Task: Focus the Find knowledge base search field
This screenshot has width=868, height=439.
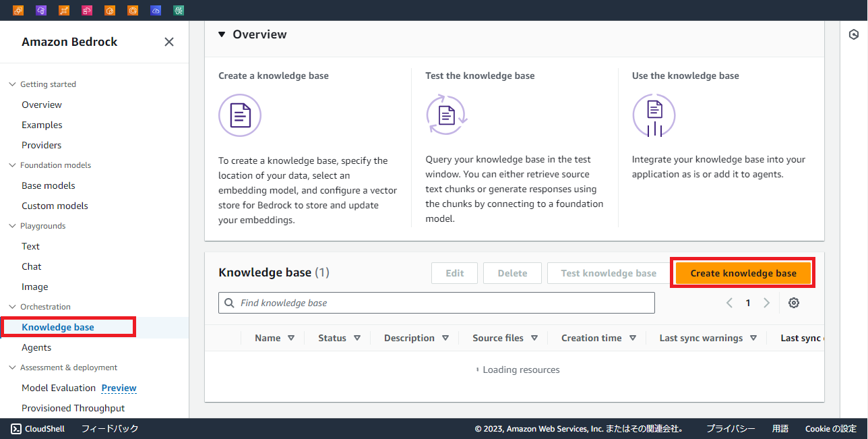Action: [x=437, y=303]
